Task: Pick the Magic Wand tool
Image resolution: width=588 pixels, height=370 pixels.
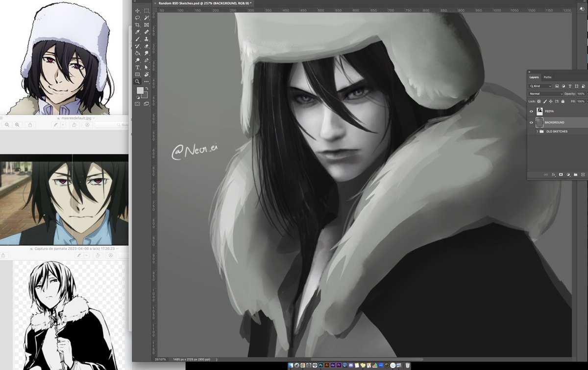Action: [x=147, y=18]
